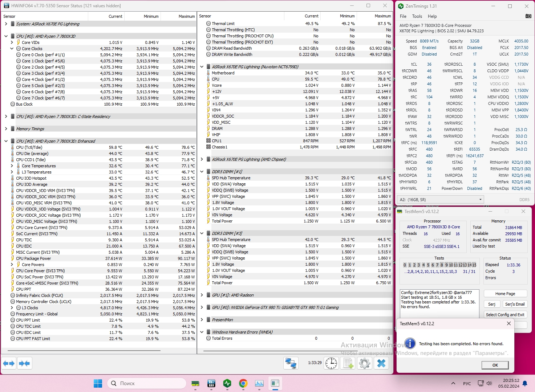Open the notification bell in system tray
535x392 pixels.
pyautogui.click(x=525, y=383)
